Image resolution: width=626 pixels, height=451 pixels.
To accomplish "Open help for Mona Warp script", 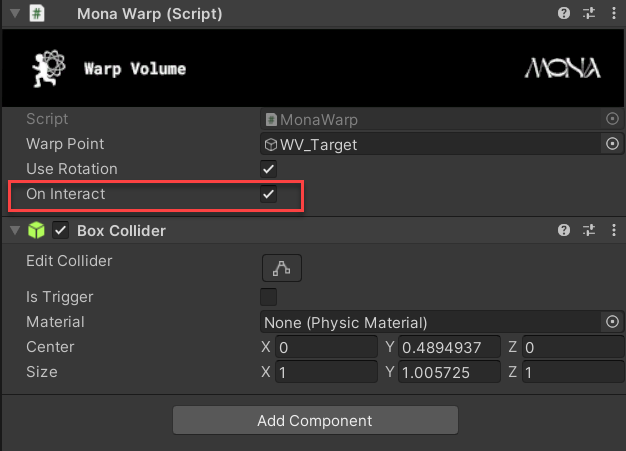I will tap(566, 13).
